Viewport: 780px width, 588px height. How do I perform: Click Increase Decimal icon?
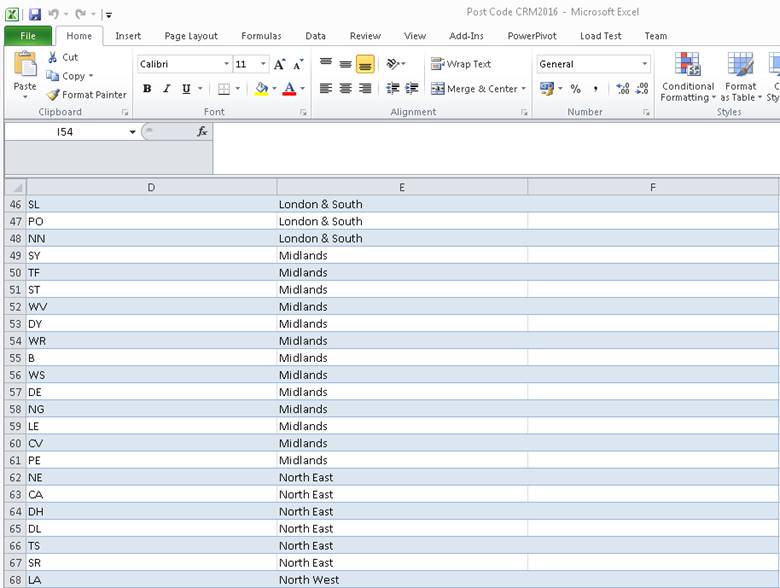pos(622,89)
